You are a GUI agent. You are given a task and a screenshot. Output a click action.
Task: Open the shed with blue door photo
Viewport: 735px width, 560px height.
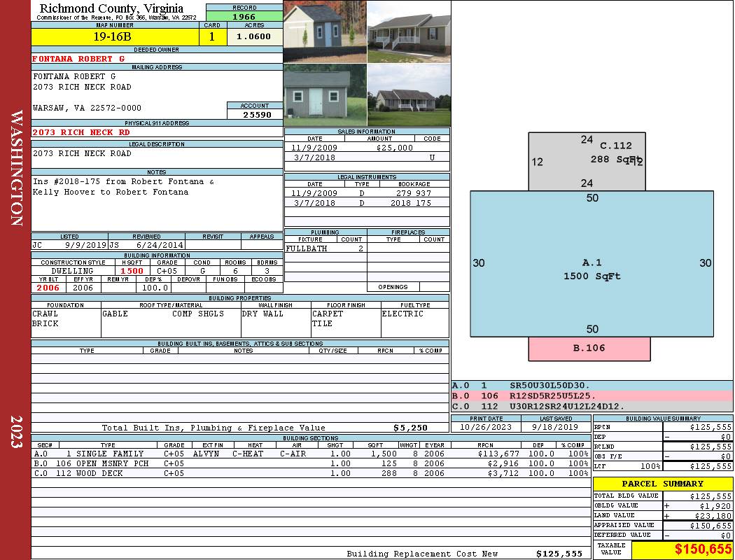pyautogui.click(x=325, y=31)
